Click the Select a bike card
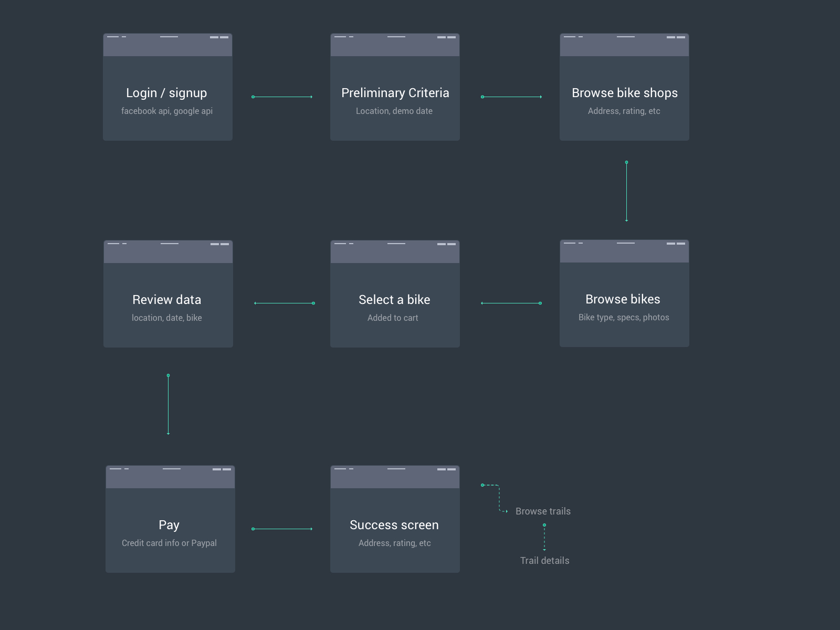 click(x=395, y=294)
